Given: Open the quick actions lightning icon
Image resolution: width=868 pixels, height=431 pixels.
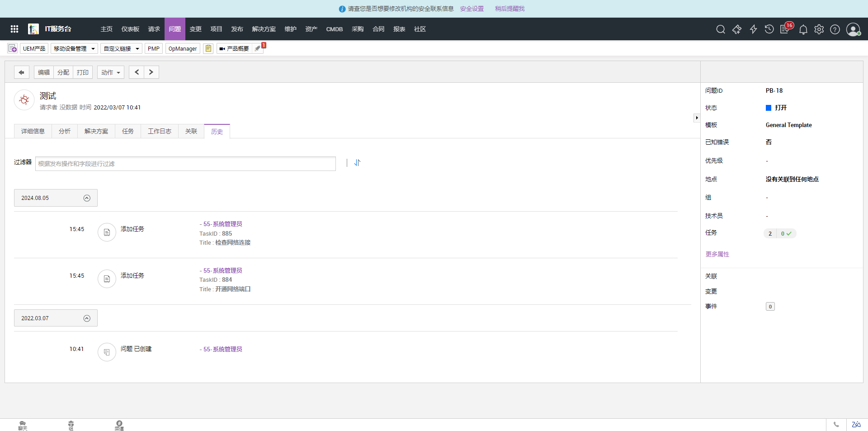Looking at the screenshot, I should (x=753, y=29).
